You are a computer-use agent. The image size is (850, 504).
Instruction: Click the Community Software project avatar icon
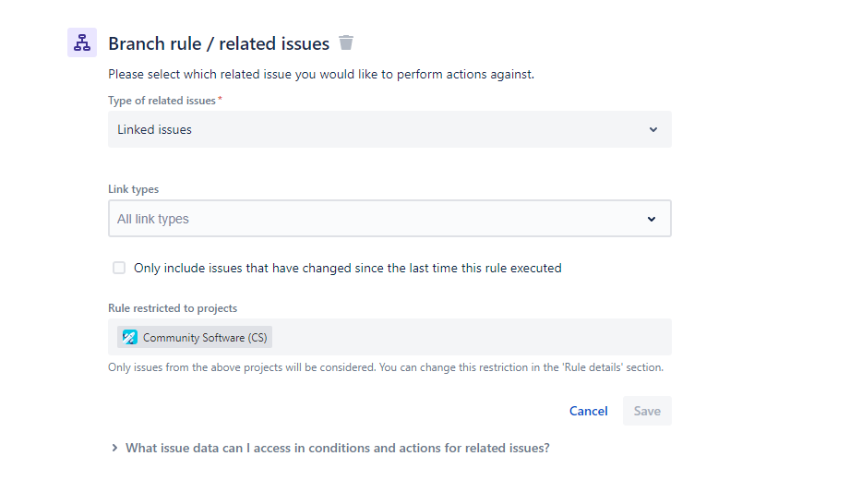pos(130,337)
